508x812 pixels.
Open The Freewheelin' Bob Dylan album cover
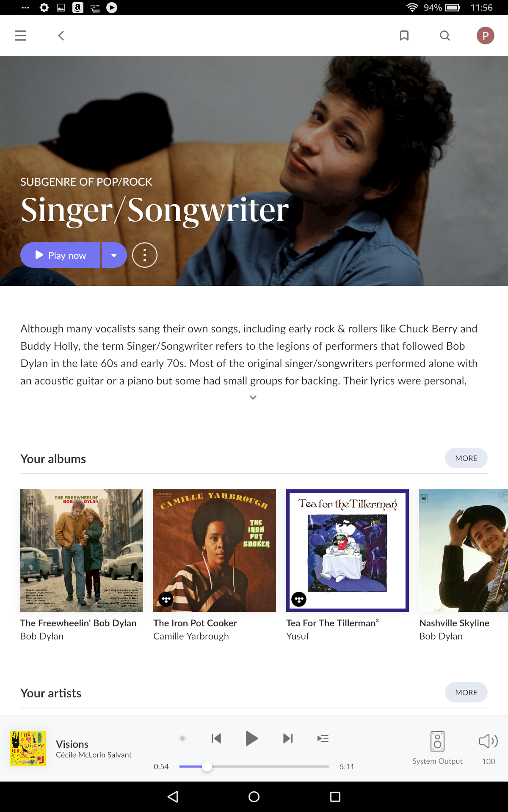[x=82, y=550]
